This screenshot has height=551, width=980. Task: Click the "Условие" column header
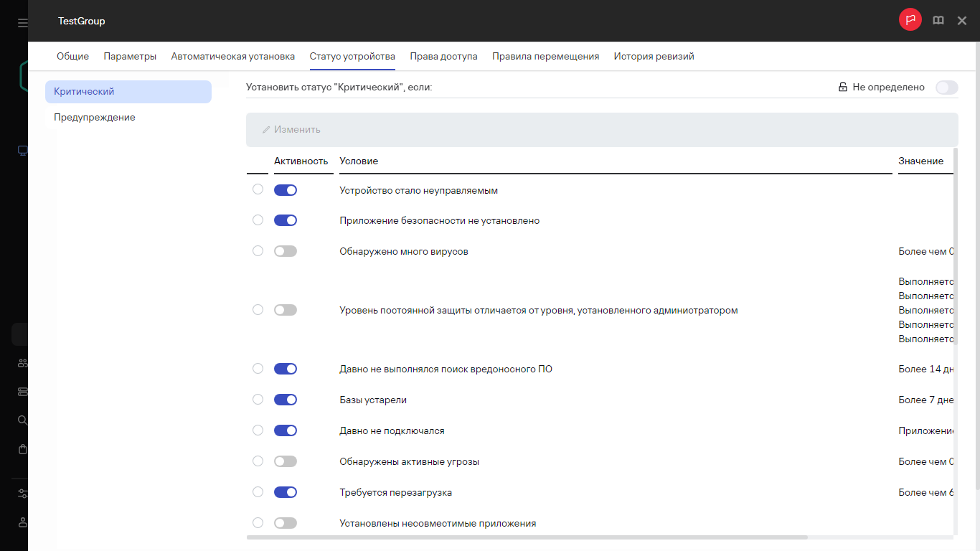pyautogui.click(x=359, y=161)
